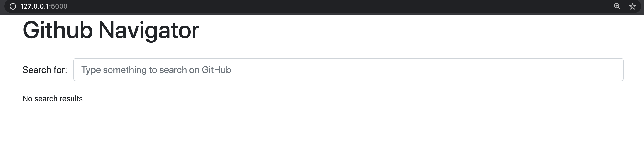Image resolution: width=644 pixels, height=159 pixels.
Task: Click the word "Search" in the field label
Action: pos(37,70)
